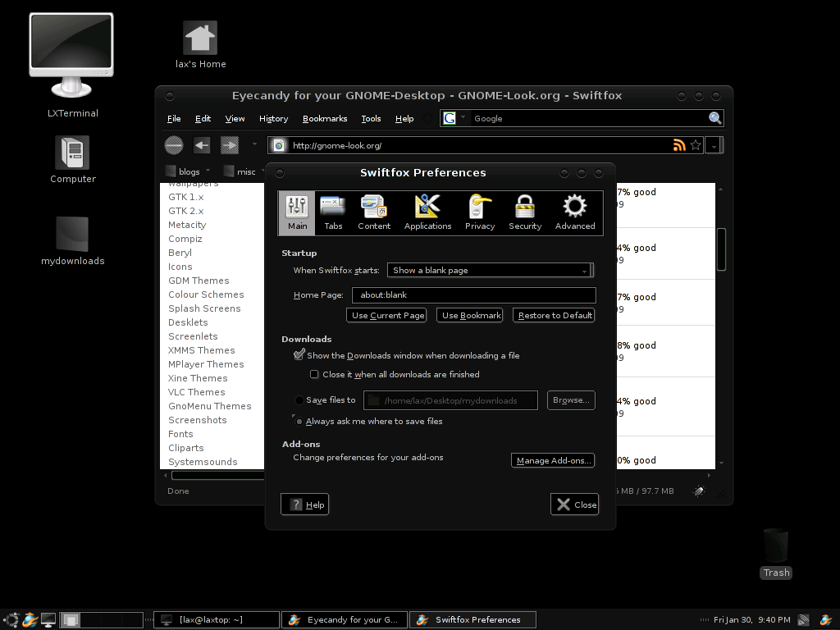Click the main menu gear icon in taskbar

click(11, 620)
